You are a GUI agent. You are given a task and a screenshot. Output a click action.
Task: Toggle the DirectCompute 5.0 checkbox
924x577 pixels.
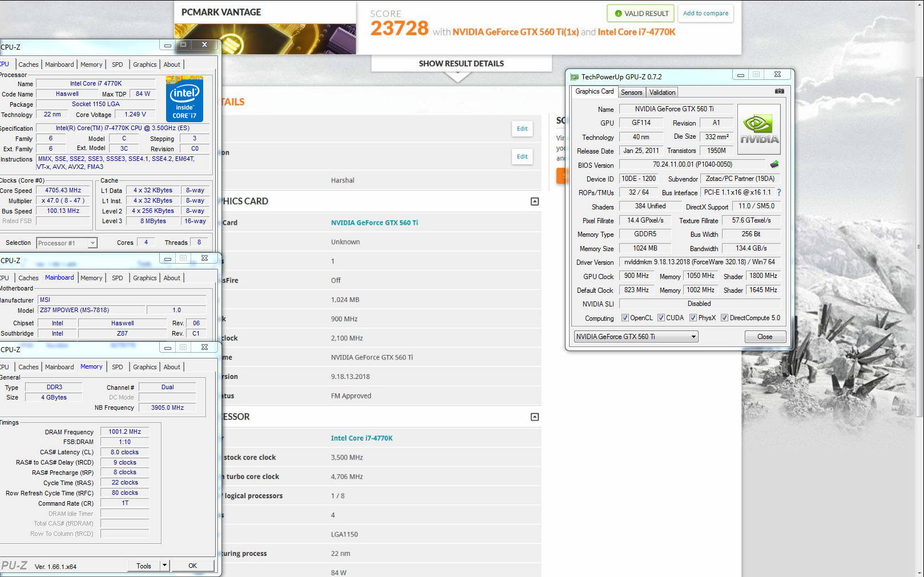pyautogui.click(x=724, y=318)
